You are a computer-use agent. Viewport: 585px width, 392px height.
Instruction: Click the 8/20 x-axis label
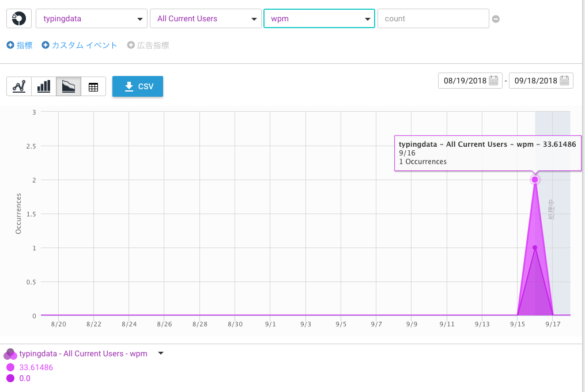coord(59,324)
